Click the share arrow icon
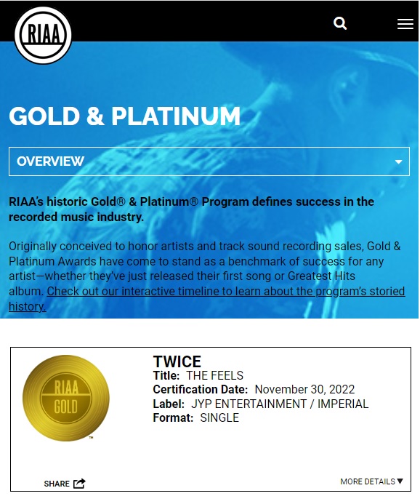Screen dimensions: 420x504 tap(79, 484)
